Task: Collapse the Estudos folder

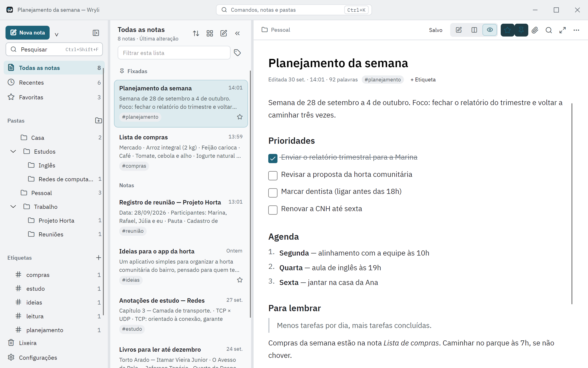Action: point(13,151)
